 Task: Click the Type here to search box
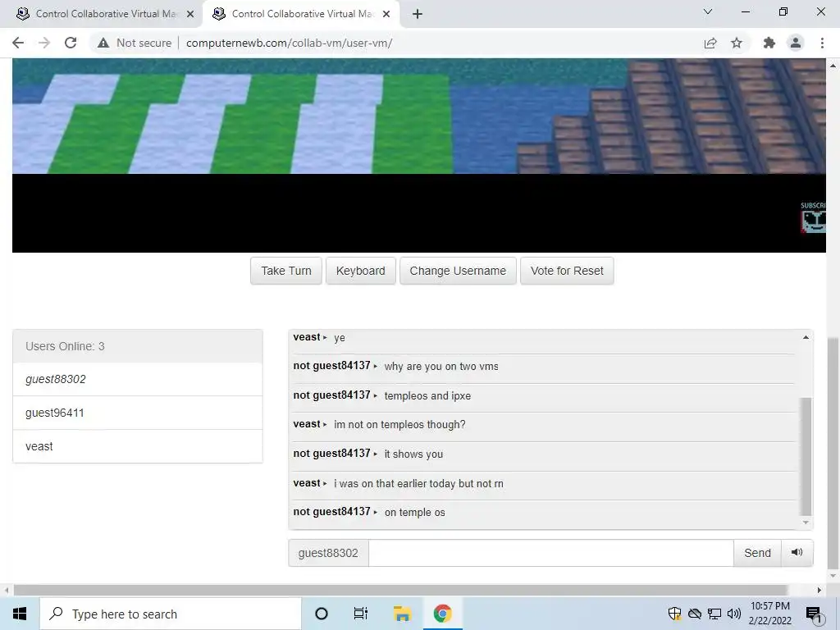[x=171, y=614]
